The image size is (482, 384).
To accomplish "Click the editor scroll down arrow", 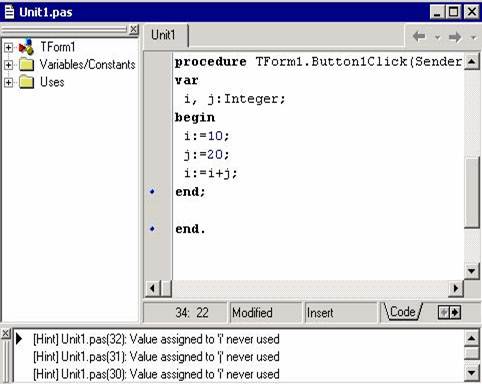I will tap(472, 271).
